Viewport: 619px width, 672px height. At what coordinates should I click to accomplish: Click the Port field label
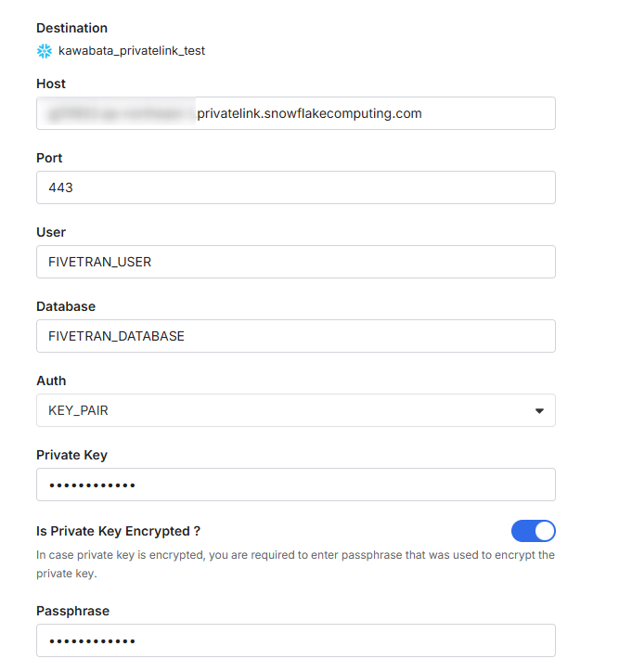pos(49,158)
